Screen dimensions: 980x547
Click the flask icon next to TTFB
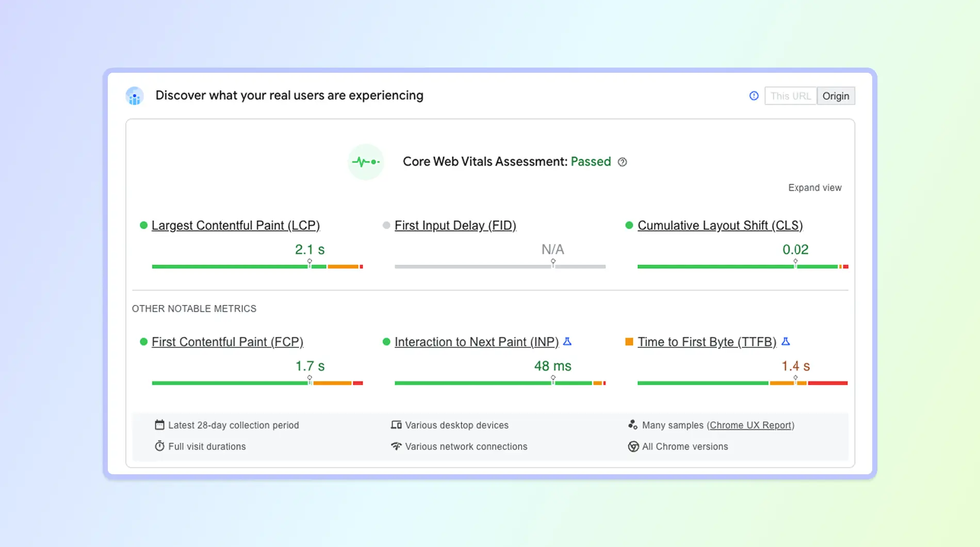click(786, 342)
